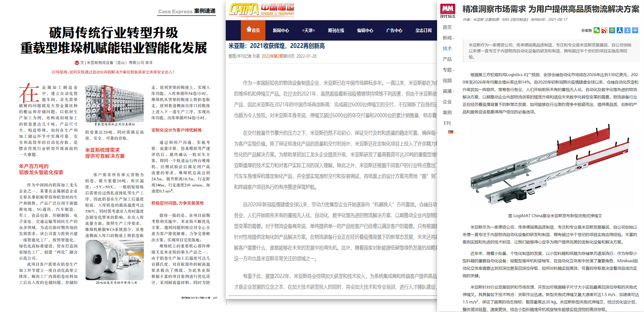Click the home icon in the navy navigation bar

click(249, 30)
